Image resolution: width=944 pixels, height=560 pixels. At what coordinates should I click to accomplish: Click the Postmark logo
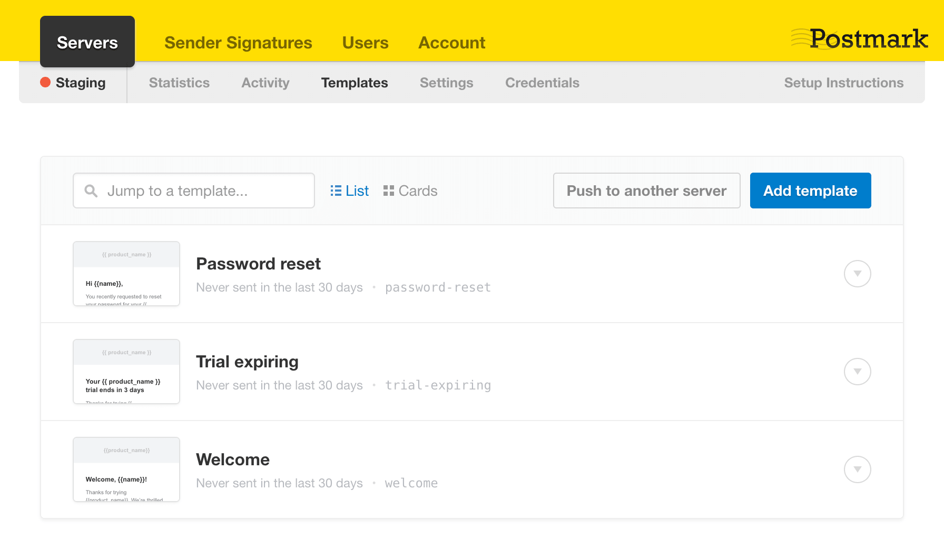click(x=860, y=38)
